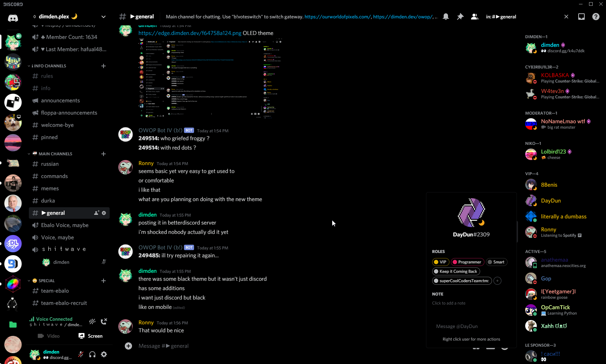Select the announcements channel

pyautogui.click(x=69, y=101)
